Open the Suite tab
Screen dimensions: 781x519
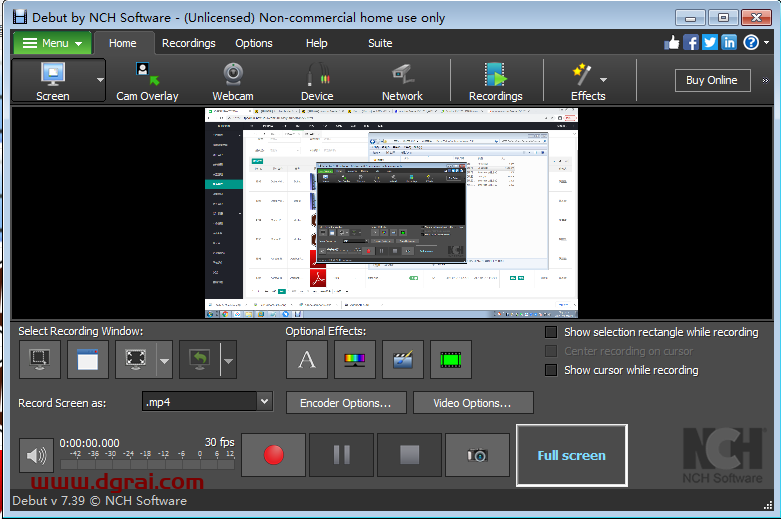380,43
